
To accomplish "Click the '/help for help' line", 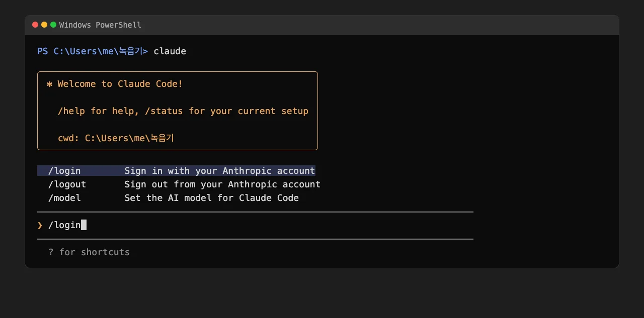I will tap(183, 111).
